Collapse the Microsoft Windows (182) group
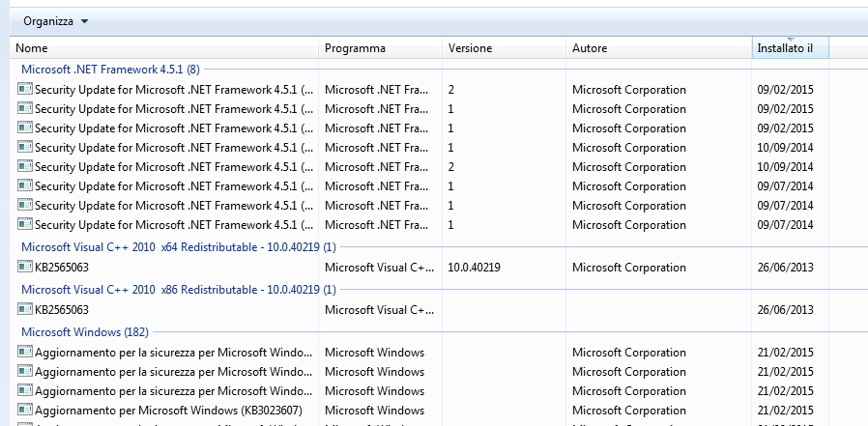The height and width of the screenshot is (426, 868). [x=85, y=332]
